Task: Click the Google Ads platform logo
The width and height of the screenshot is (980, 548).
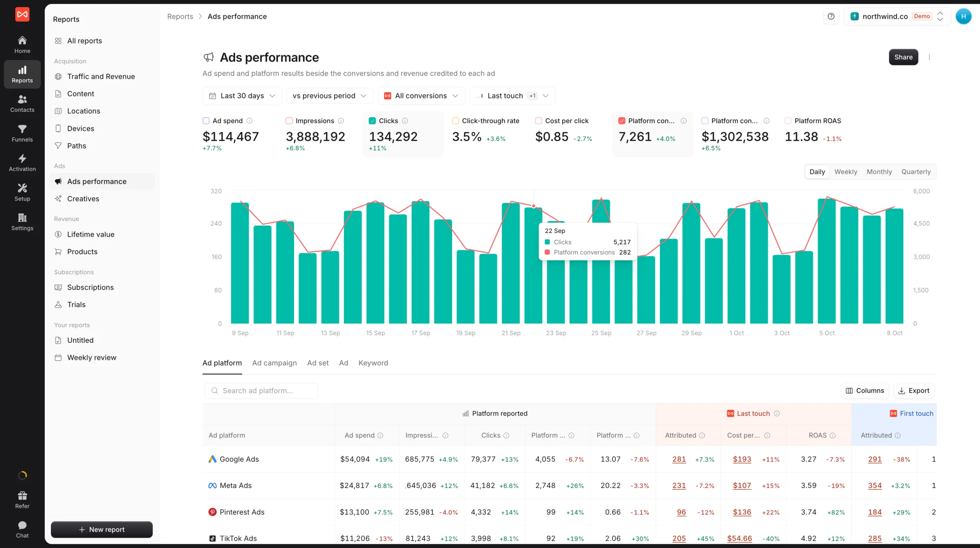Action: tap(212, 459)
